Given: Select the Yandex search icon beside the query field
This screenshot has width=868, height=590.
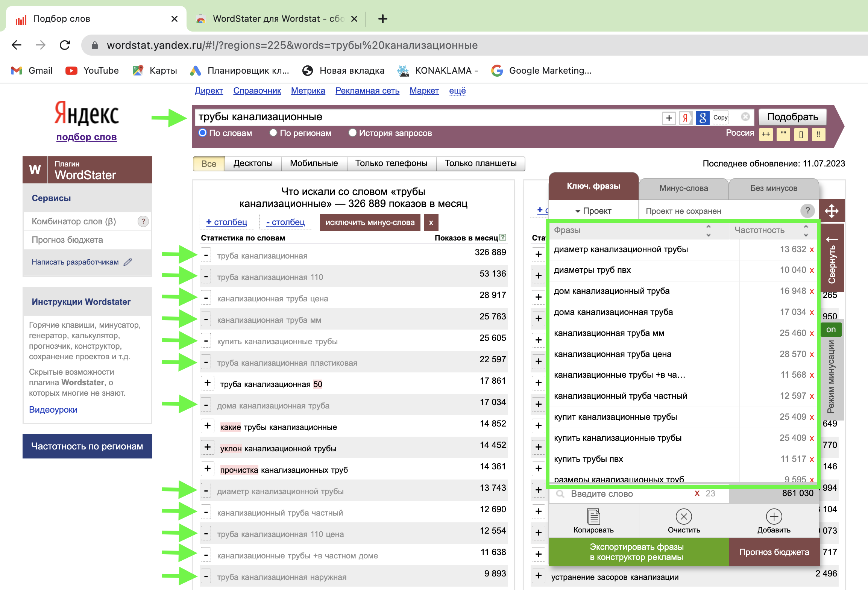Looking at the screenshot, I should click(x=685, y=117).
